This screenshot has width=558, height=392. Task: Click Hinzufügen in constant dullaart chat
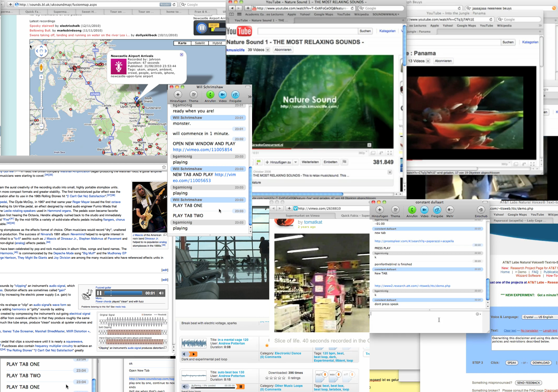tap(380, 212)
